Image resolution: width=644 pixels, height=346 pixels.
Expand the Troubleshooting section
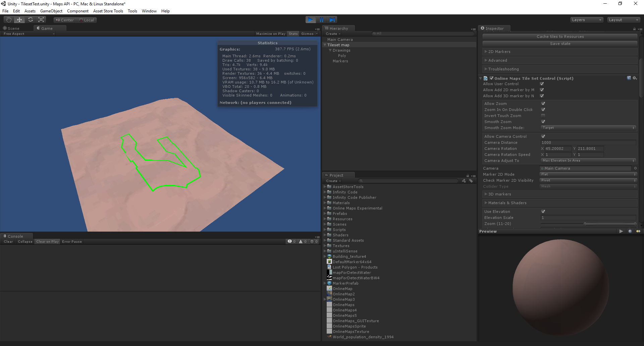pos(560,69)
